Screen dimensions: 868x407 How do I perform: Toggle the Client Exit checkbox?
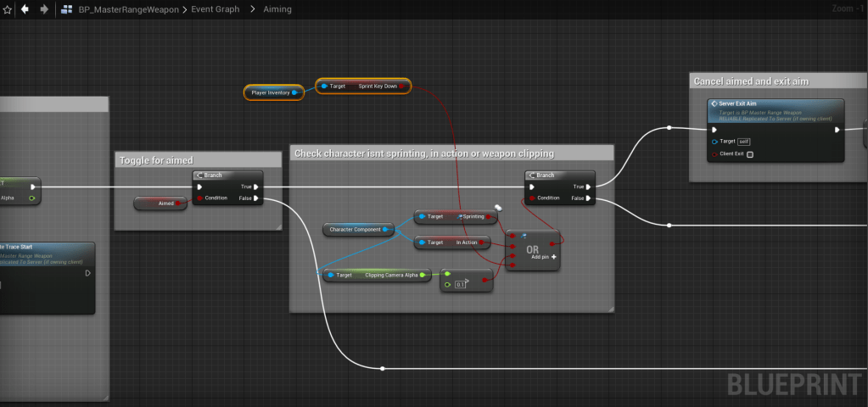tap(749, 154)
